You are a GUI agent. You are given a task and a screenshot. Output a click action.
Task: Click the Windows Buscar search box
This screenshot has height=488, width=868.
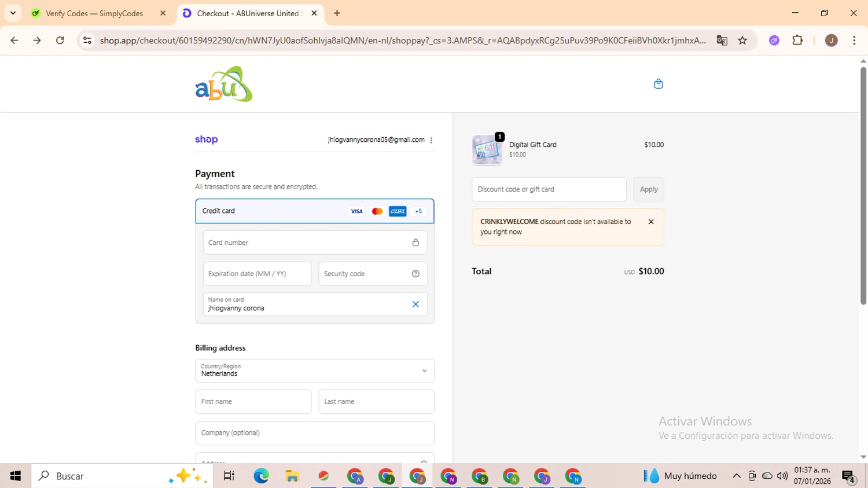click(122, 476)
